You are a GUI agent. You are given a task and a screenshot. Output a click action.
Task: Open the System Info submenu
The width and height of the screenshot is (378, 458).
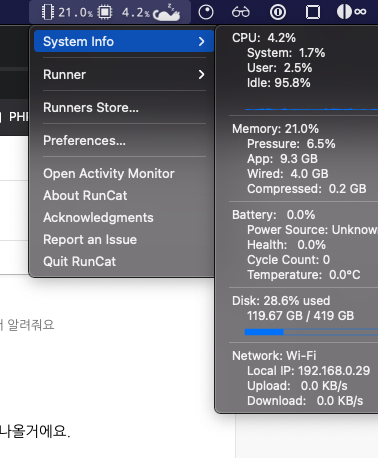124,41
